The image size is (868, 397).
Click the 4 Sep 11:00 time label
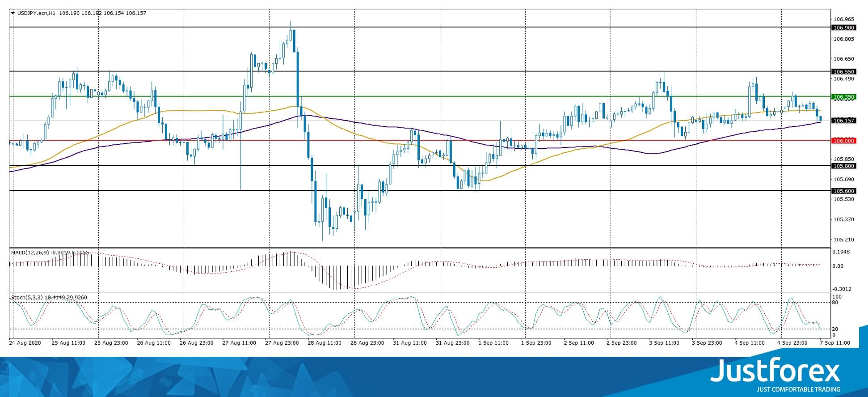pos(750,343)
